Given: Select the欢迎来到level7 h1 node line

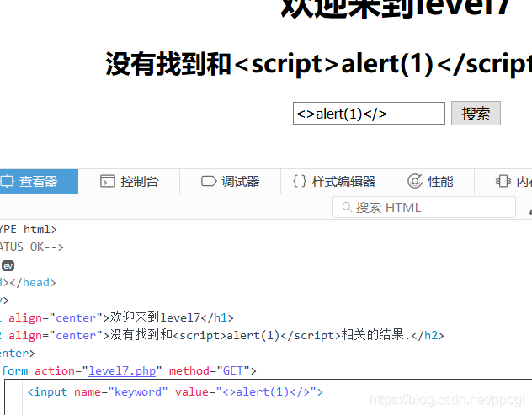Looking at the screenshot, I should click(x=117, y=317).
